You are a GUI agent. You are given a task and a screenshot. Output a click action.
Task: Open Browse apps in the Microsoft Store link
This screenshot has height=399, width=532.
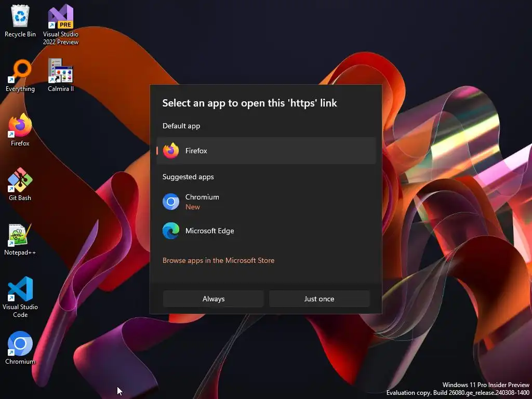(x=219, y=261)
